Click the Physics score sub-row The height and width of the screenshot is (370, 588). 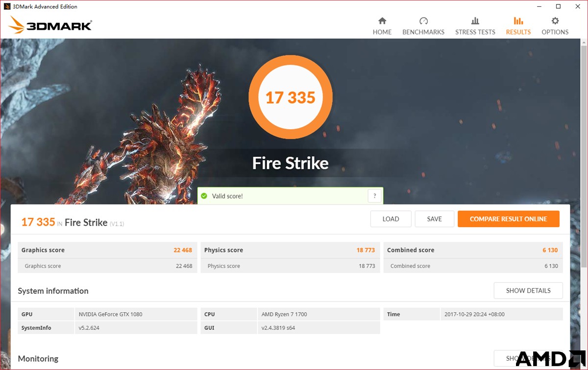click(291, 266)
